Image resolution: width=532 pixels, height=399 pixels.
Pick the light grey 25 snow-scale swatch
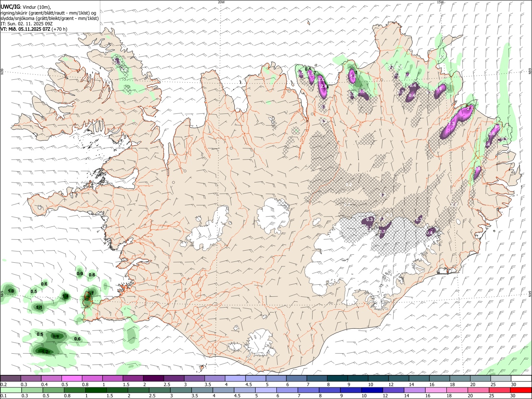[501, 378]
